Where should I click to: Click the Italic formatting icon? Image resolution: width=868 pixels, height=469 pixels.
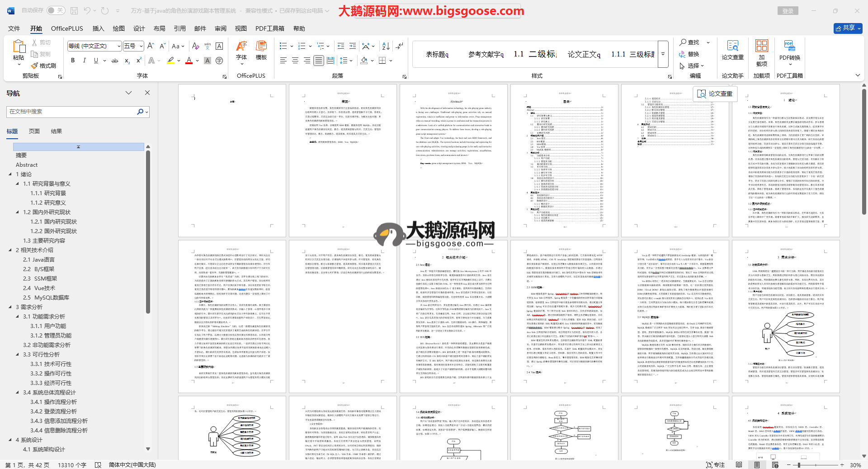point(84,61)
